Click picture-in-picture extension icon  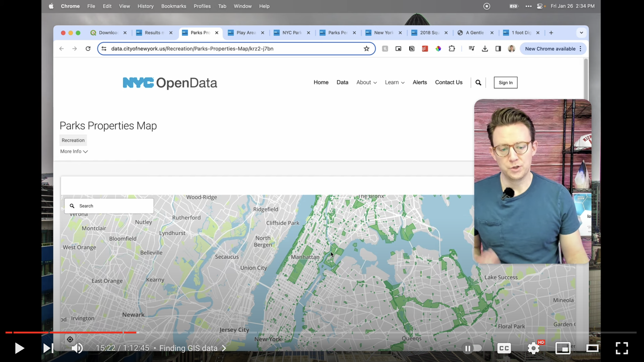click(398, 48)
